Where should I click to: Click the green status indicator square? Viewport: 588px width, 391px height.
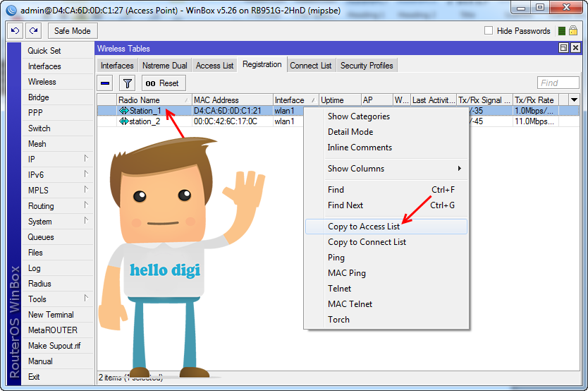tap(562, 31)
